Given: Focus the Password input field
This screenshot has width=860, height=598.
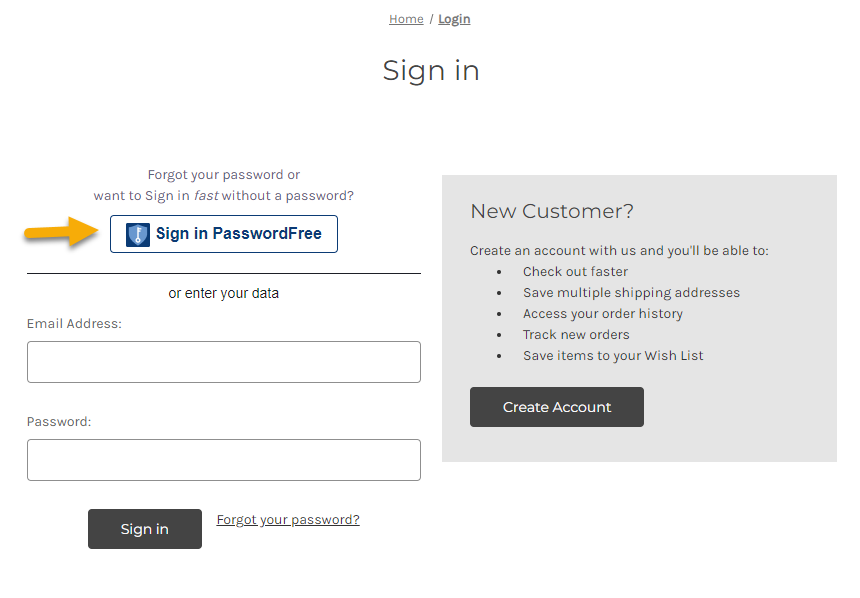Looking at the screenshot, I should [x=223, y=460].
